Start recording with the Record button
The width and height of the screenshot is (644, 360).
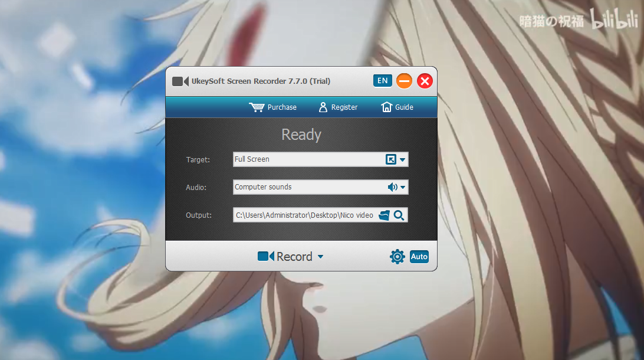[285, 257]
